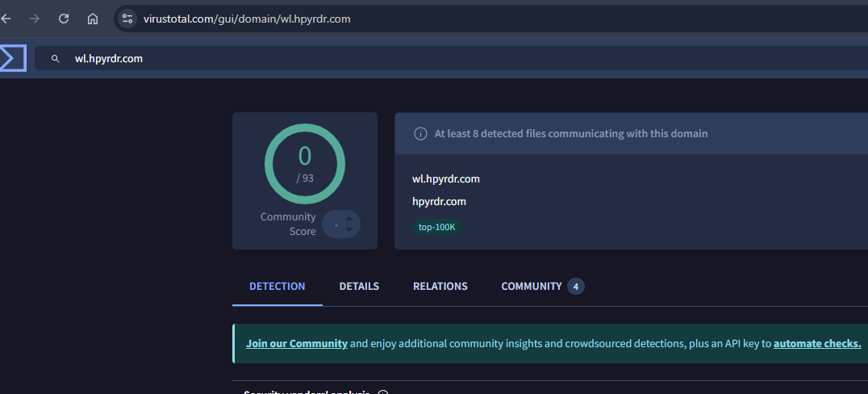Viewport: 868px width, 394px height.
Task: Click info icon beside detected files notice
Action: click(x=420, y=134)
